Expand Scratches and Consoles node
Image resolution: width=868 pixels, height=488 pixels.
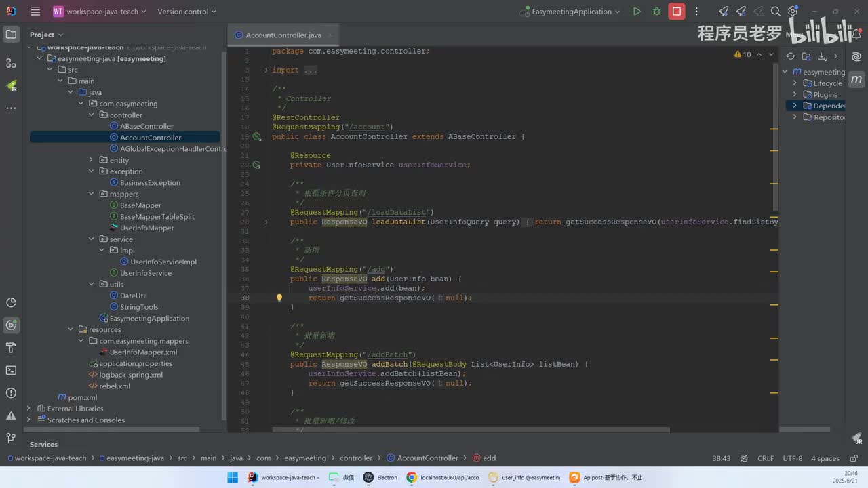(28, 420)
